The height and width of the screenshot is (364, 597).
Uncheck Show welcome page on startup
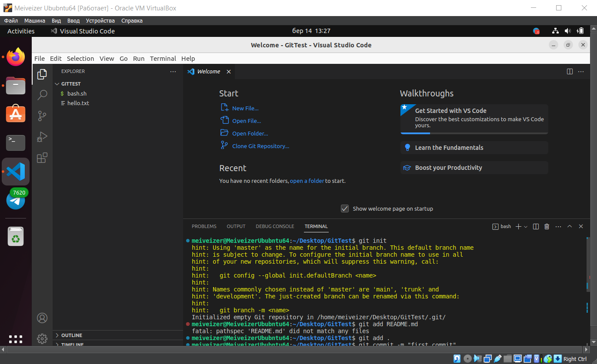pyautogui.click(x=345, y=208)
